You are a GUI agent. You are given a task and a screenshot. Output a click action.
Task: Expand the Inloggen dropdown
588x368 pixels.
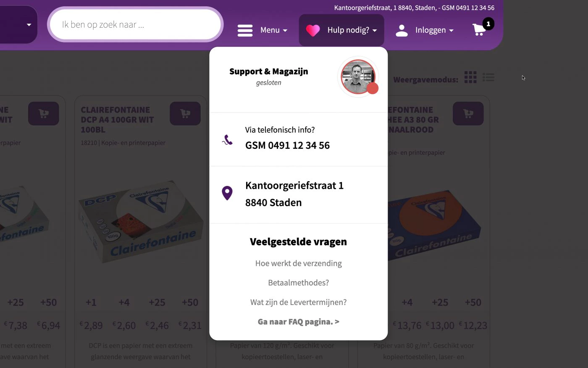click(x=435, y=30)
